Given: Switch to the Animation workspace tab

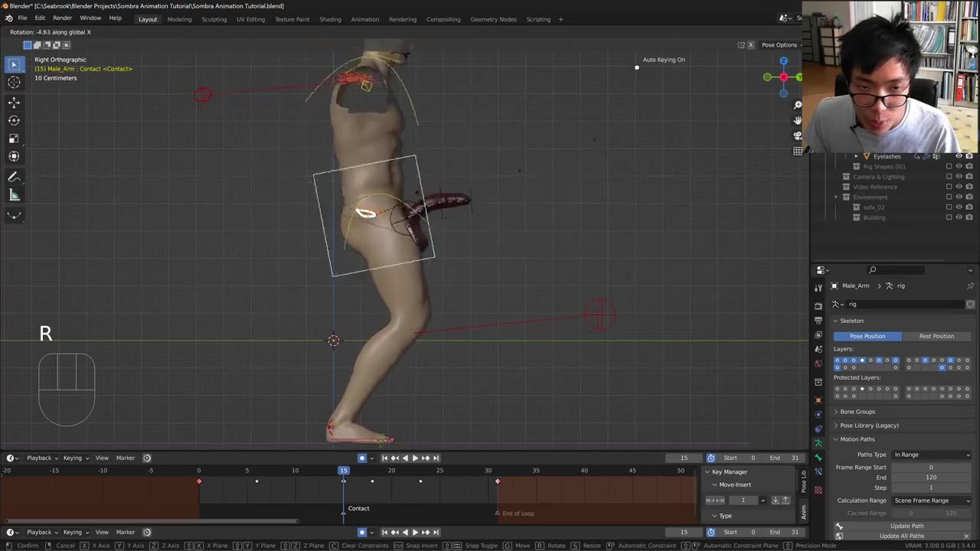Looking at the screenshot, I should point(364,19).
